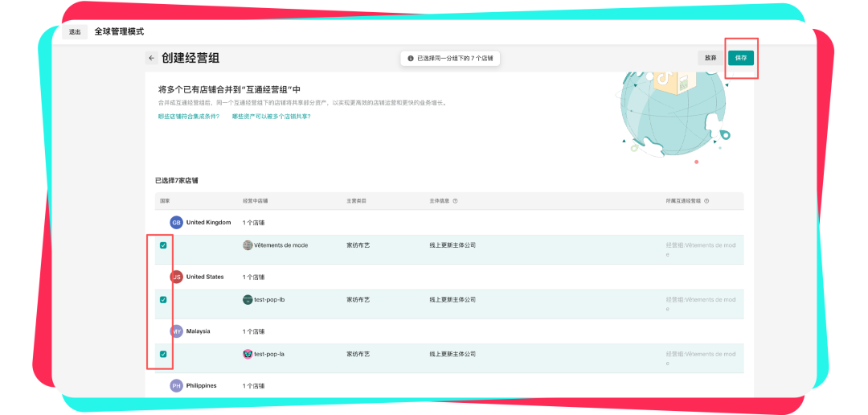Click the Vêtements de mode shop avatar
This screenshot has width=868, height=415.
point(248,245)
